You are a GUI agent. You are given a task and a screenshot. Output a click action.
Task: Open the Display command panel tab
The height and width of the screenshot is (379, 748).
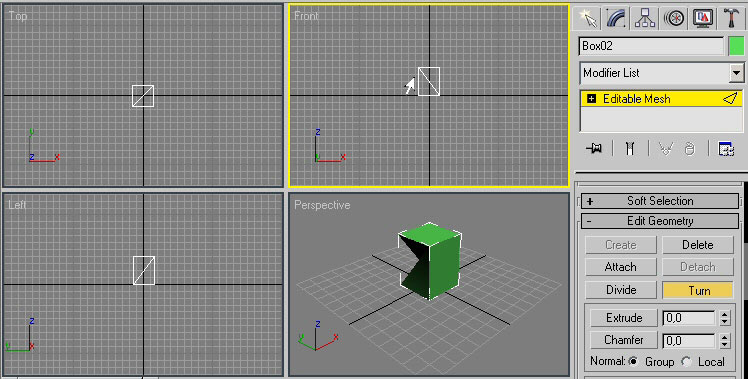[x=703, y=18]
